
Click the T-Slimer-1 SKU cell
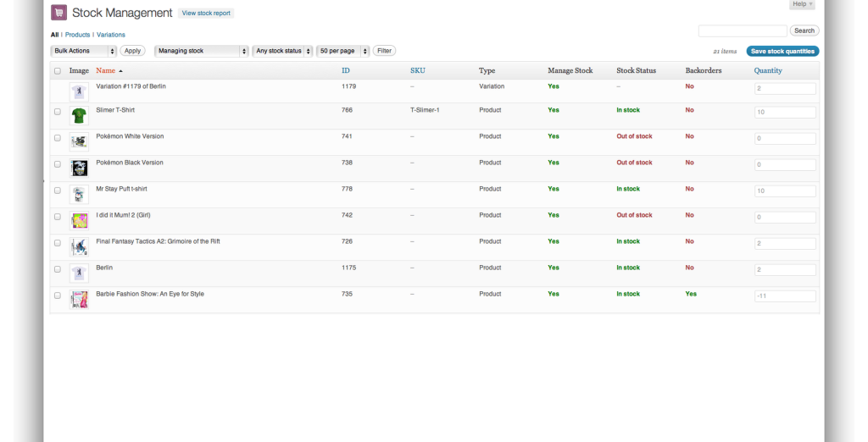pos(425,110)
